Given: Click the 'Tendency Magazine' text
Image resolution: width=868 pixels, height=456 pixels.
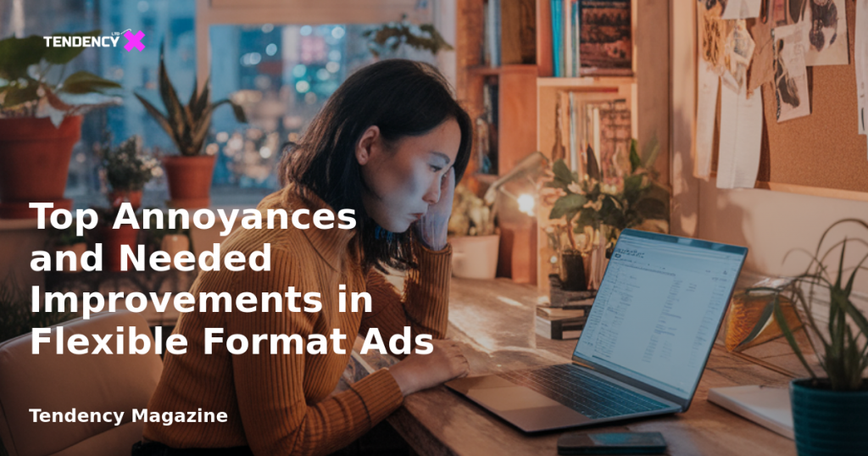Looking at the screenshot, I should click(129, 415).
